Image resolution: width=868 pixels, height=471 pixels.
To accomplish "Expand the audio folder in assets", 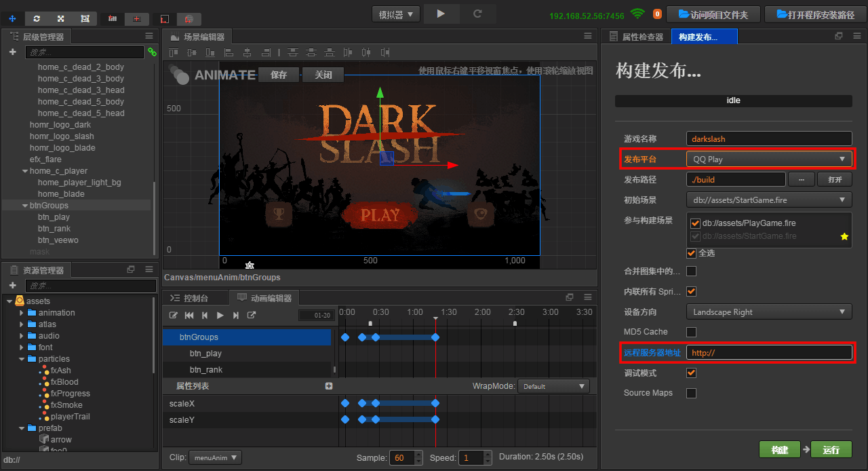I will click(22, 336).
